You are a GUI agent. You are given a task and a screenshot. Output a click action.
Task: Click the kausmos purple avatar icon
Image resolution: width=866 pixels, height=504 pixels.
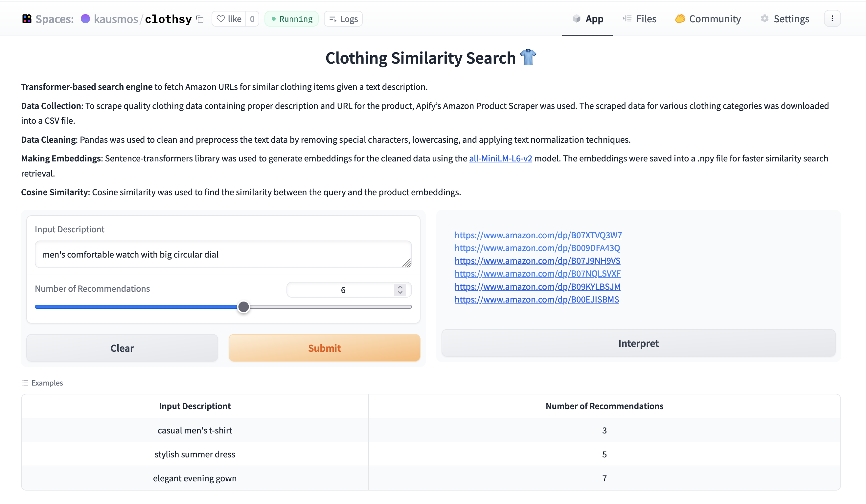85,19
